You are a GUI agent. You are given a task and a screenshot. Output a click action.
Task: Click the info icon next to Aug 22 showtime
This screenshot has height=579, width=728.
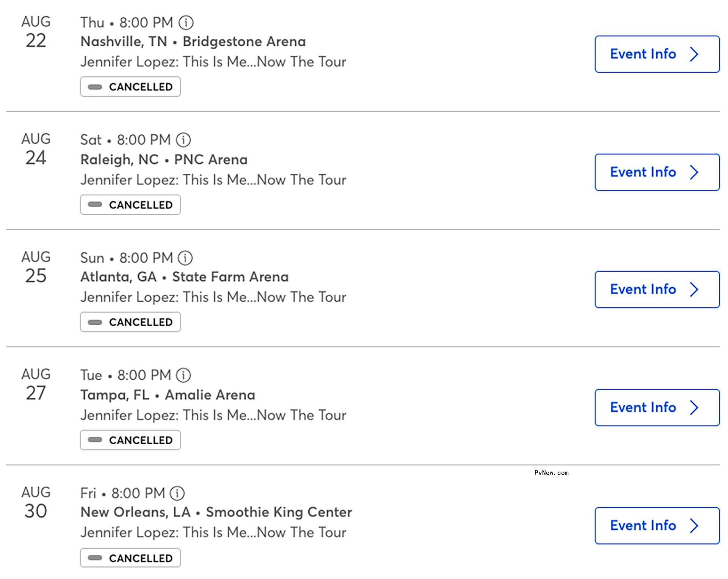(x=187, y=23)
